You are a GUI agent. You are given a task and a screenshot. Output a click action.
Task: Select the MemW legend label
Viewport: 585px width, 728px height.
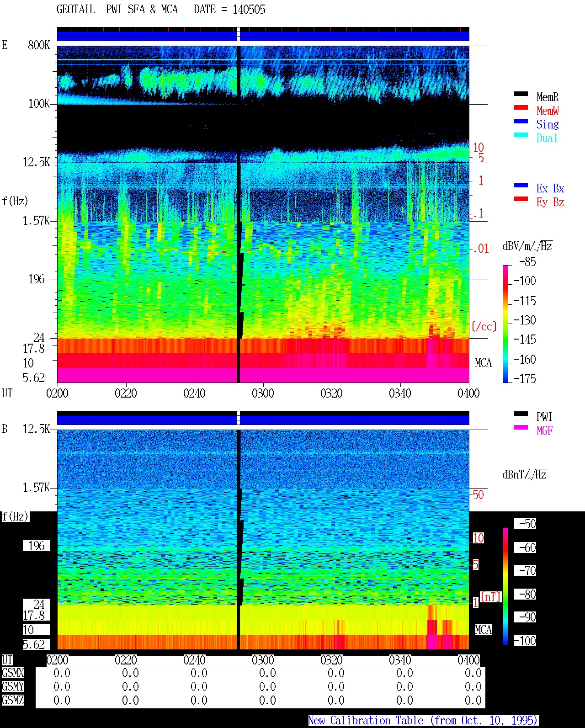tap(548, 111)
